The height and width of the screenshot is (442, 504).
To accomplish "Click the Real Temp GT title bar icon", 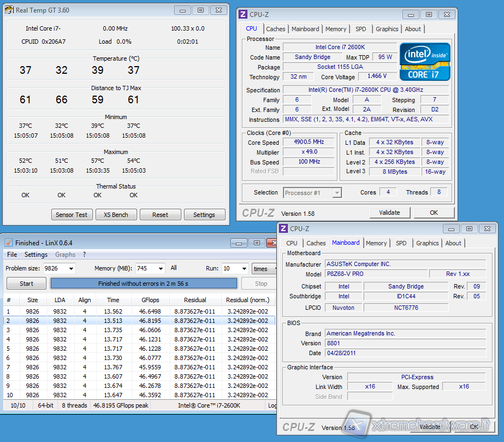I will (9, 10).
